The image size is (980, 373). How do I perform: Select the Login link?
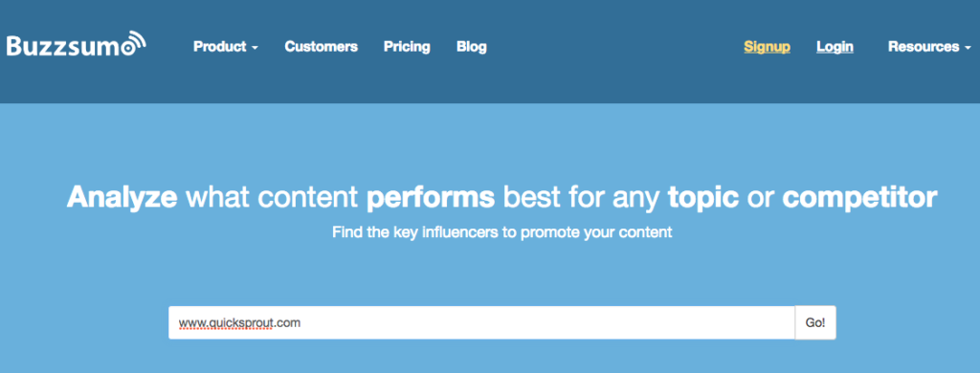[x=835, y=47]
